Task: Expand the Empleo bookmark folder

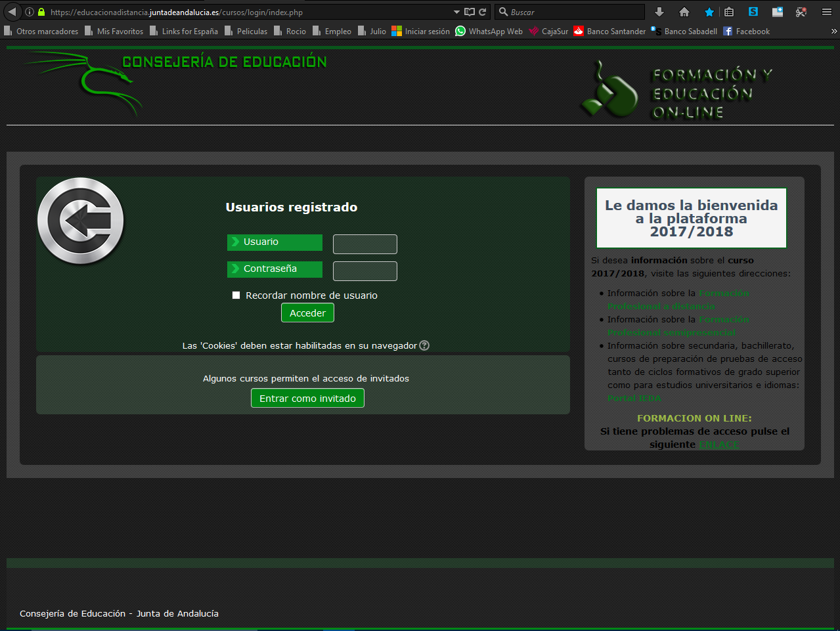Action: click(332, 31)
